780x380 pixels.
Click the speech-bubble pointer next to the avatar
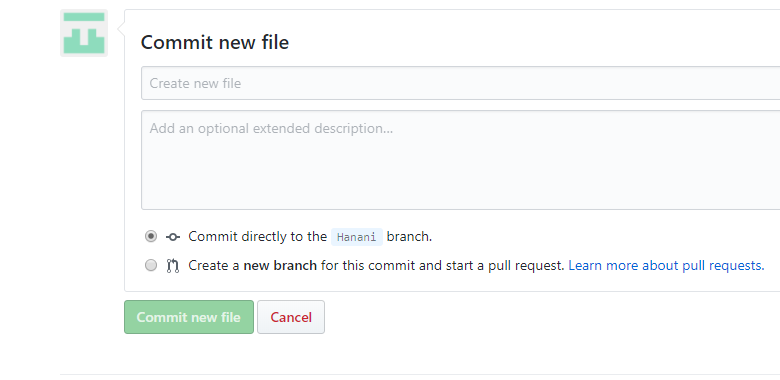pos(121,29)
